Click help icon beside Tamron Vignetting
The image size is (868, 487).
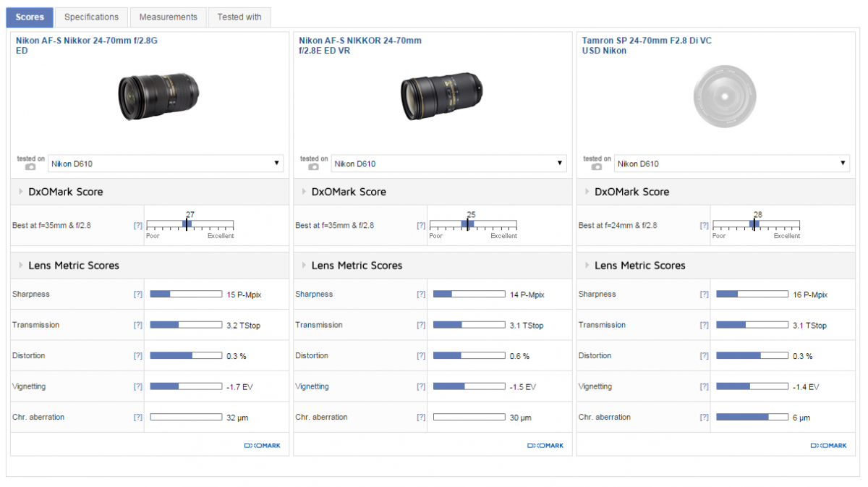pos(704,387)
